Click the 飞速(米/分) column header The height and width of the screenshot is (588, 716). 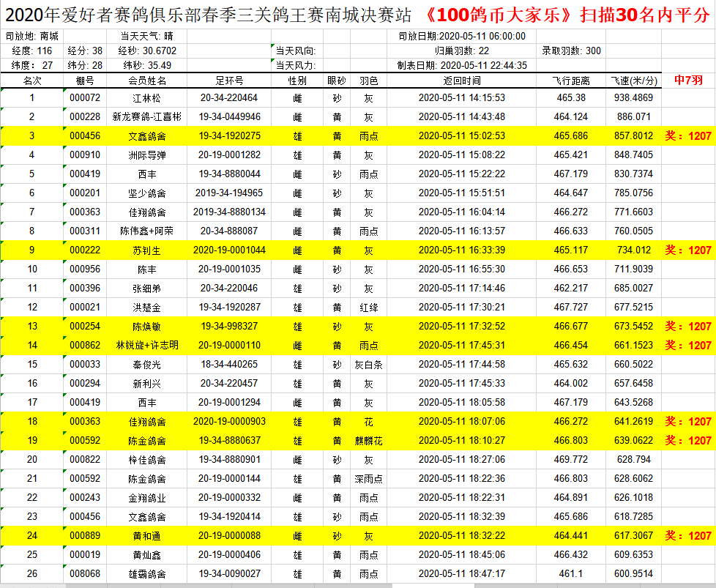pyautogui.click(x=634, y=81)
